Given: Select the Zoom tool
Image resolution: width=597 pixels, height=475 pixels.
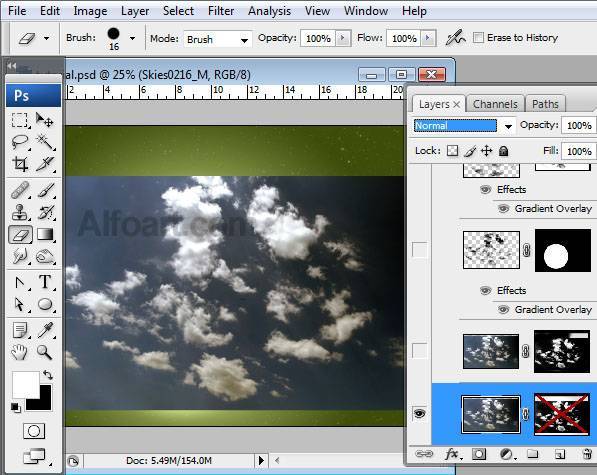Looking at the screenshot, I should pyautogui.click(x=45, y=352).
